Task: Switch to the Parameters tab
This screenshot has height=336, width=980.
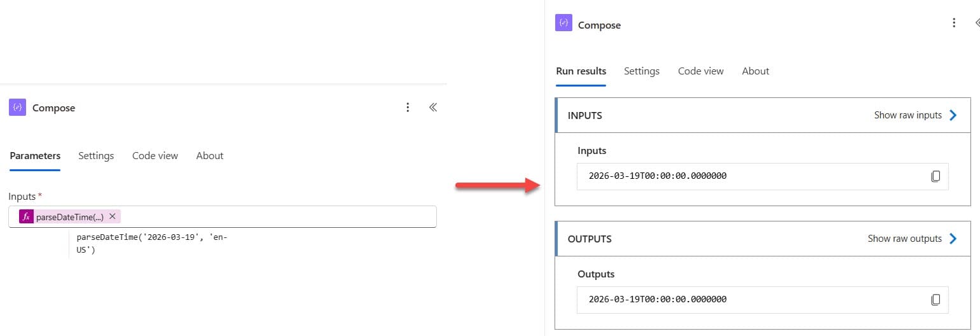Action: pos(35,156)
